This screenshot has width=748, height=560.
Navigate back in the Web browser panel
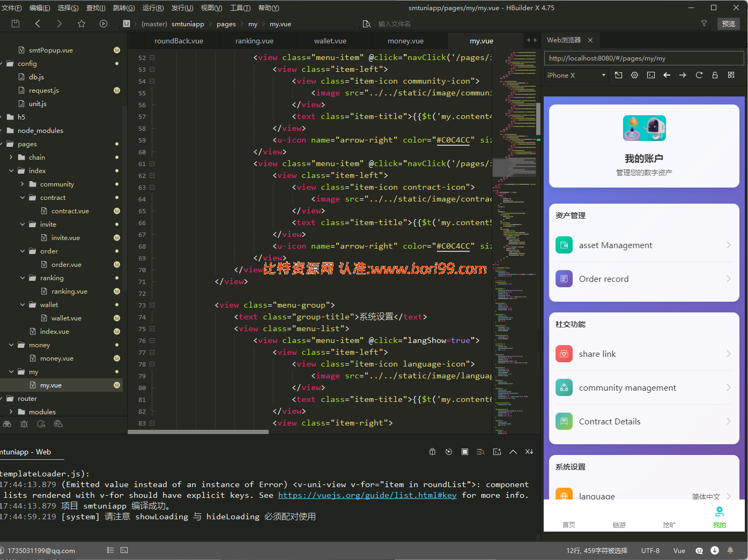pyautogui.click(x=666, y=75)
